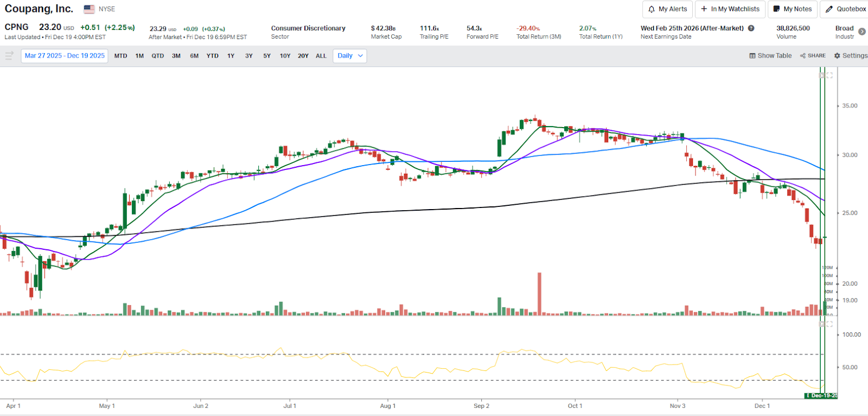Switch the chart to 3Y range

(x=249, y=56)
